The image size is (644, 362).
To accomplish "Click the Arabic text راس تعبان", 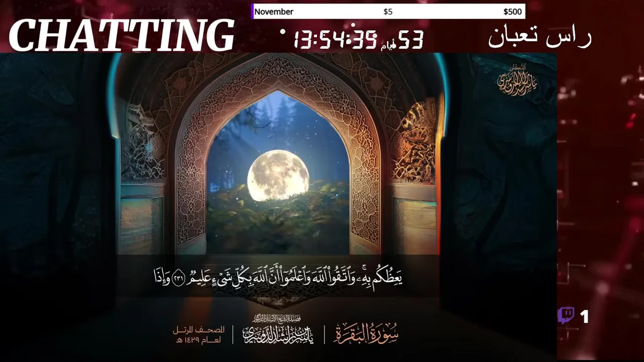I will (539, 36).
